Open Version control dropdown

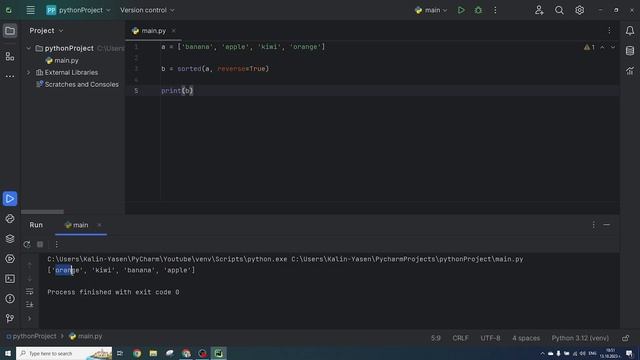pos(147,10)
